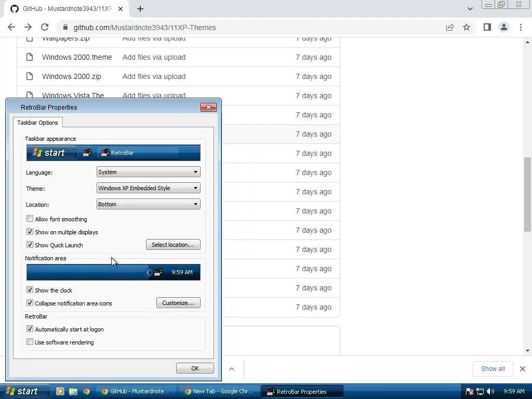This screenshot has width=532, height=399.
Task: Share this page icon in address bar
Action: point(450,27)
